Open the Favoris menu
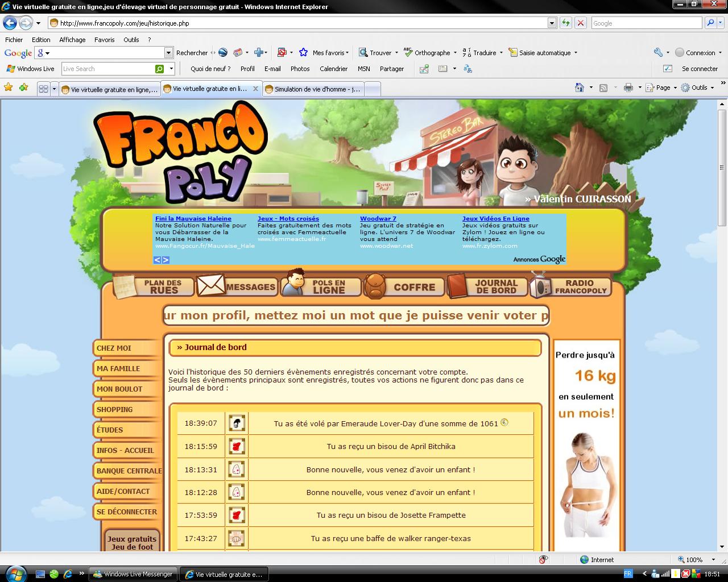Image resolution: width=728 pixels, height=582 pixels. coord(105,40)
